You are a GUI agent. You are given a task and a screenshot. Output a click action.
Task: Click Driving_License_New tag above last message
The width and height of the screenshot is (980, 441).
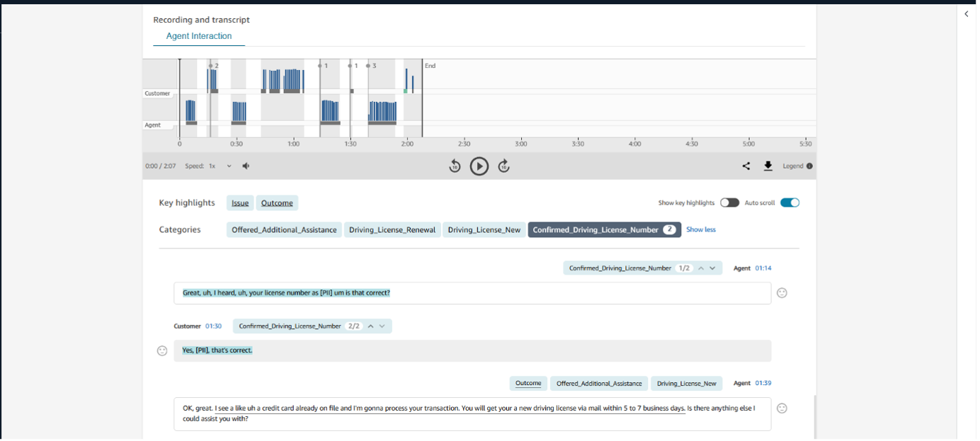[x=686, y=384]
